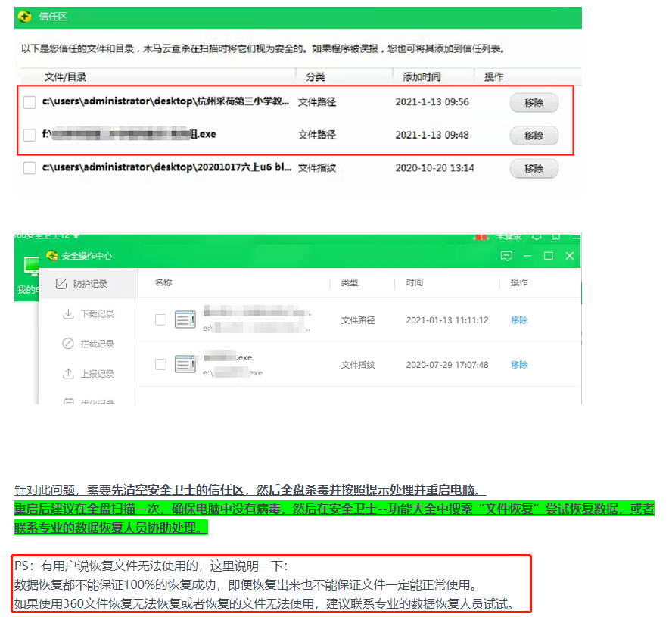Viewport: 672px width, 617px height.
Task: Toggle checkbox of 11:11:12 file path record
Action: coord(160,320)
